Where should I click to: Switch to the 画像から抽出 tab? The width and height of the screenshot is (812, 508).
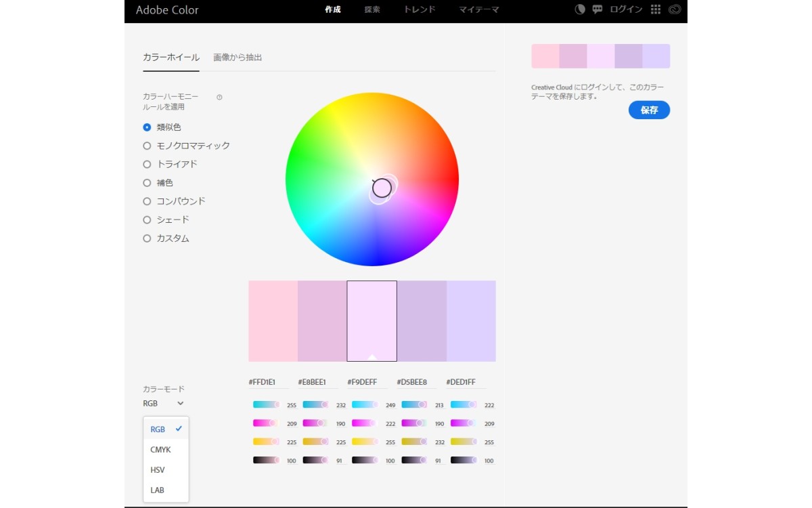(238, 58)
